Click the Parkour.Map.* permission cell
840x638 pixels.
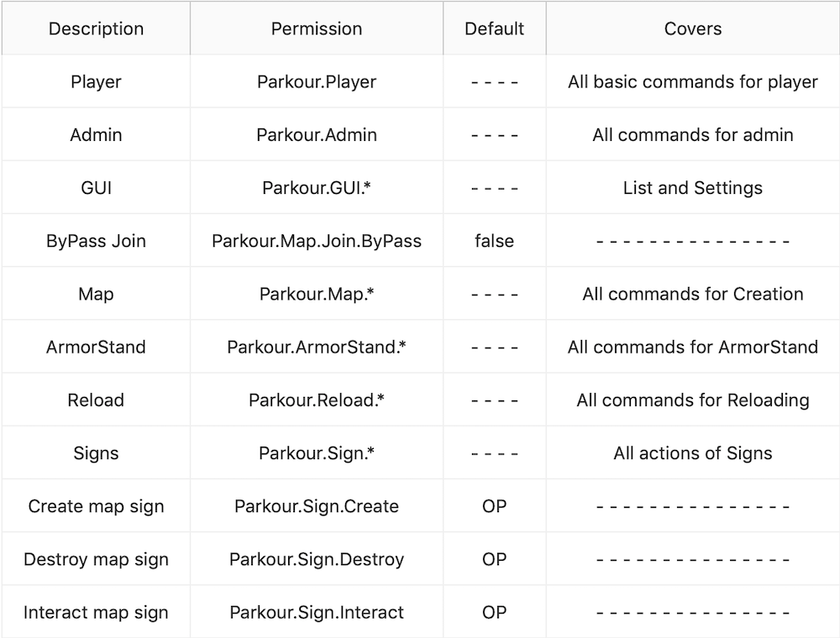[317, 294]
